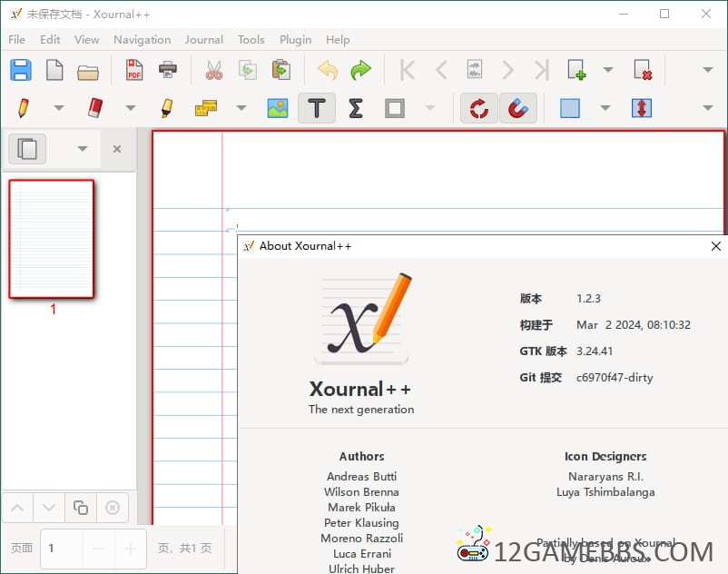Viewport: 728px width, 574px height.
Task: Open the Help menu
Action: pyautogui.click(x=338, y=40)
